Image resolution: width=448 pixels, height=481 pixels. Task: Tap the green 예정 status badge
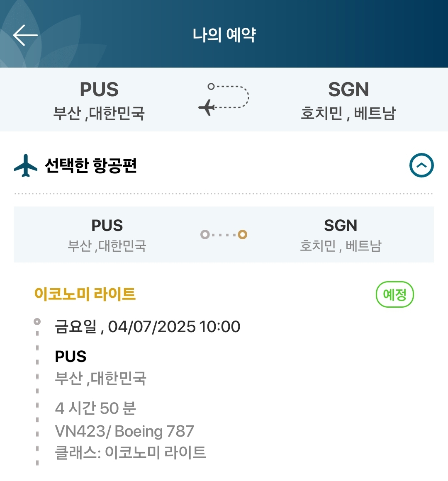(394, 294)
